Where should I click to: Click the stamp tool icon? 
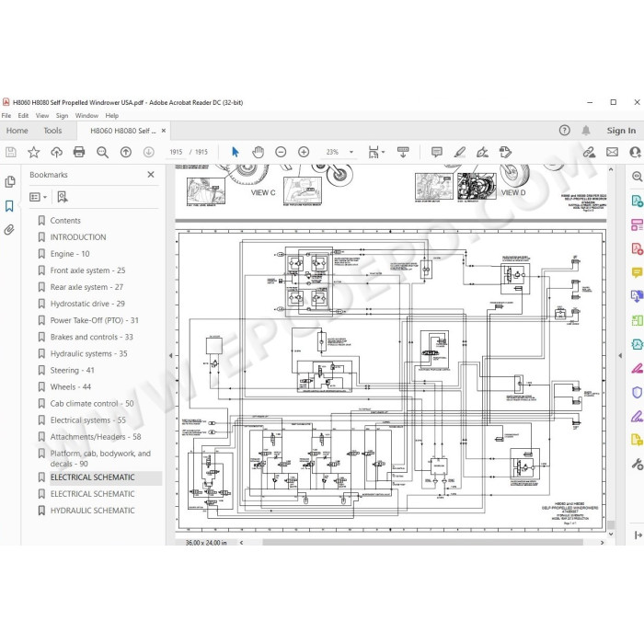[x=505, y=152]
